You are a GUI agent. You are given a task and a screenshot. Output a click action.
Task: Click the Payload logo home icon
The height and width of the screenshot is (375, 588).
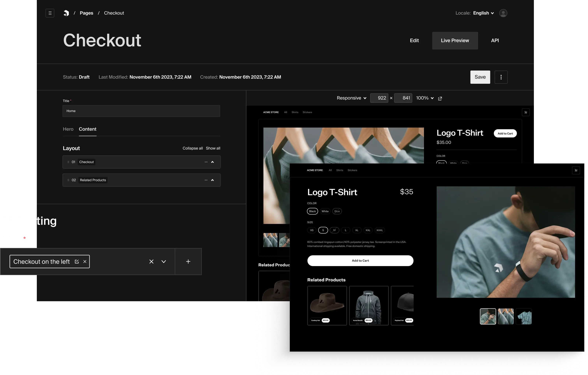coord(66,13)
